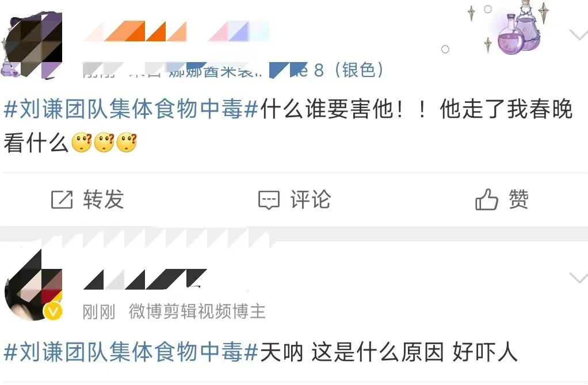Click the comment speech bubble icon
The width and height of the screenshot is (588, 385).
[x=269, y=200]
